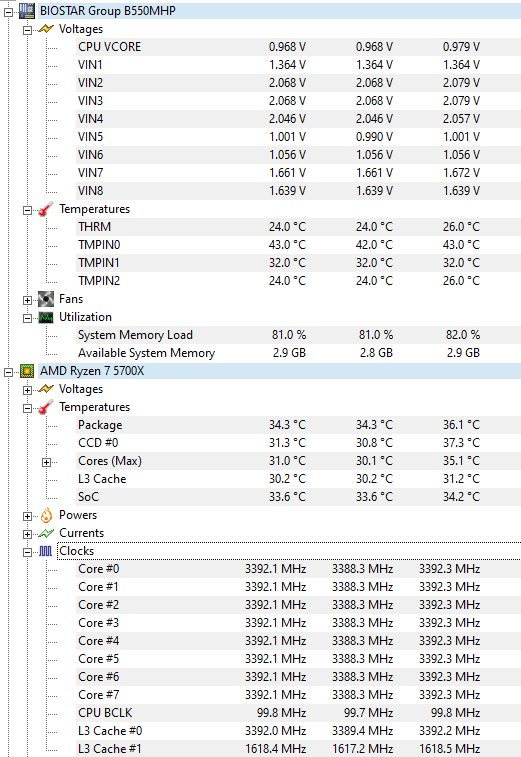Click the Ryzen Voltages lightning icon
521x757 pixels.
[46, 389]
